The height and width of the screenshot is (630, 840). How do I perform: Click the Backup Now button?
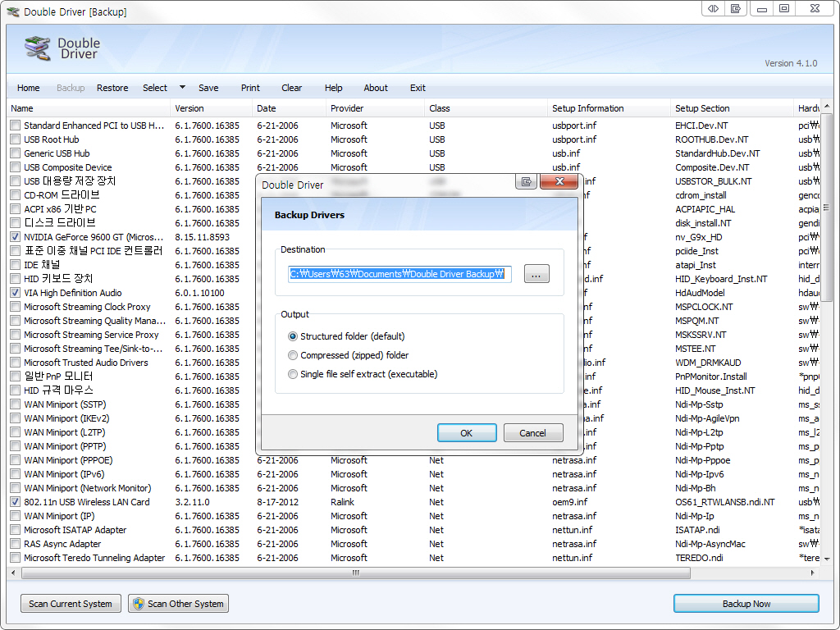[x=746, y=604]
